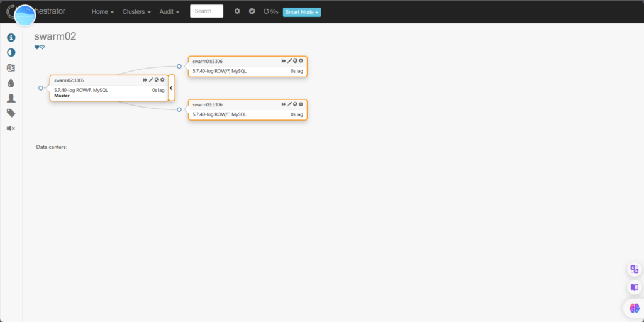Click the open book reader floating button
The width and height of the screenshot is (644, 322).
coord(635,287)
